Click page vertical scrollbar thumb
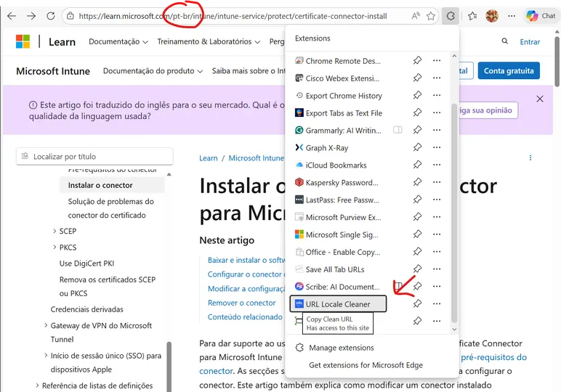The image size is (561, 392). click(557, 61)
